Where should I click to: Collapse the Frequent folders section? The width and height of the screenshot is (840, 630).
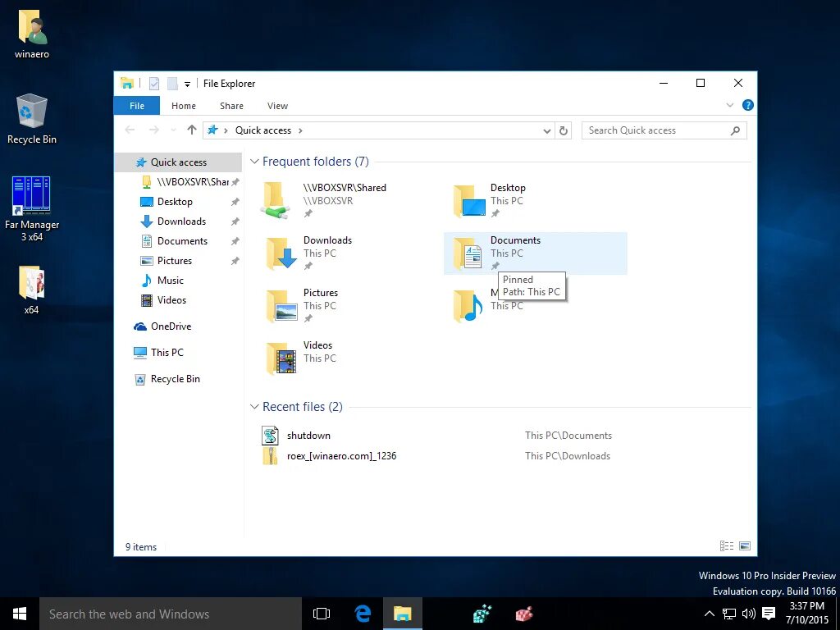point(253,162)
